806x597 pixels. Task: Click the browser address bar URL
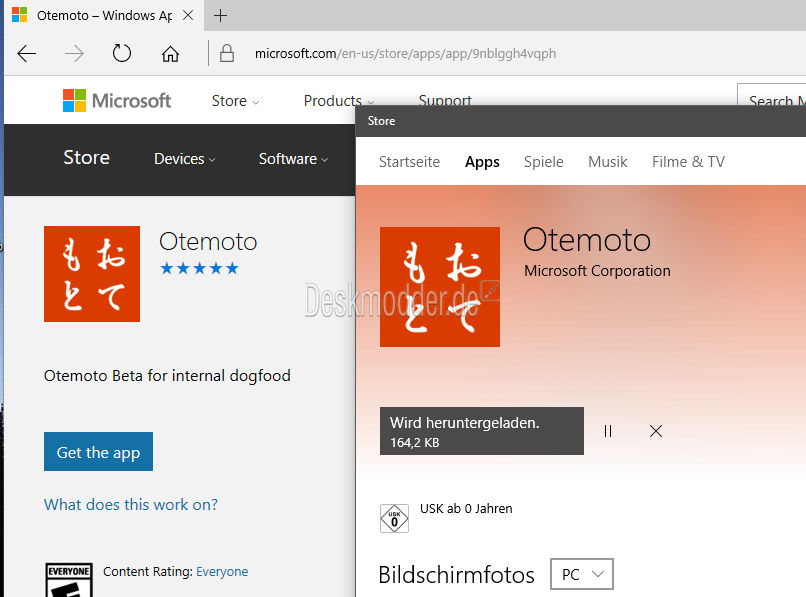tap(405, 53)
